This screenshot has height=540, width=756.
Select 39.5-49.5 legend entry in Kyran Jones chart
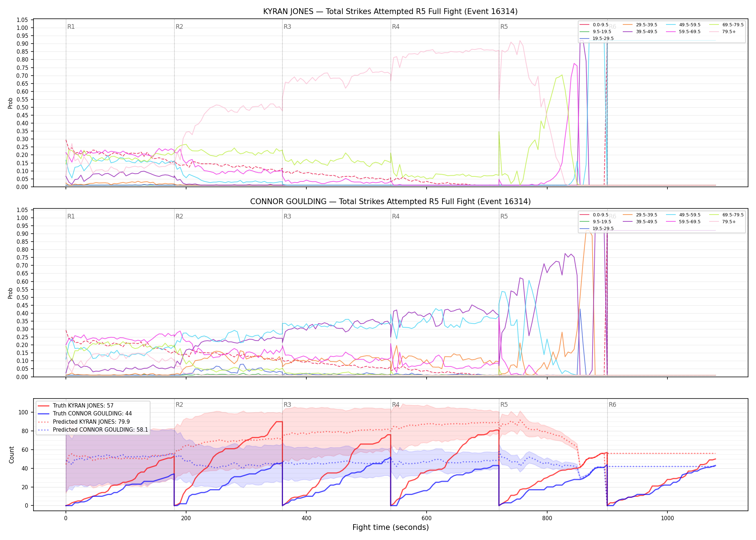640,32
